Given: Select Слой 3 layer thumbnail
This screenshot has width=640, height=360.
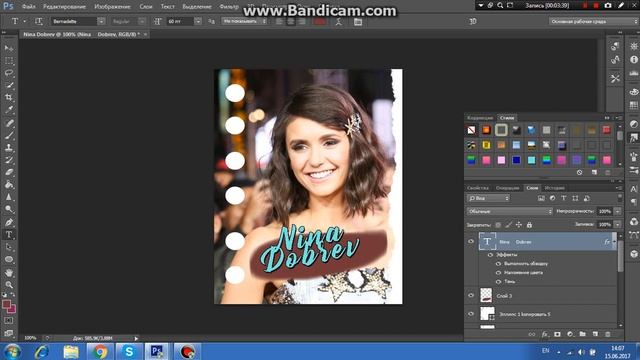Looking at the screenshot, I should point(486,296).
